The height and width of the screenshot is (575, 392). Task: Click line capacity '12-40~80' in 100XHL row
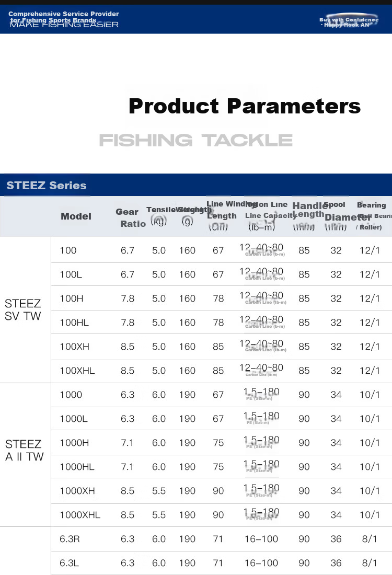click(x=261, y=368)
